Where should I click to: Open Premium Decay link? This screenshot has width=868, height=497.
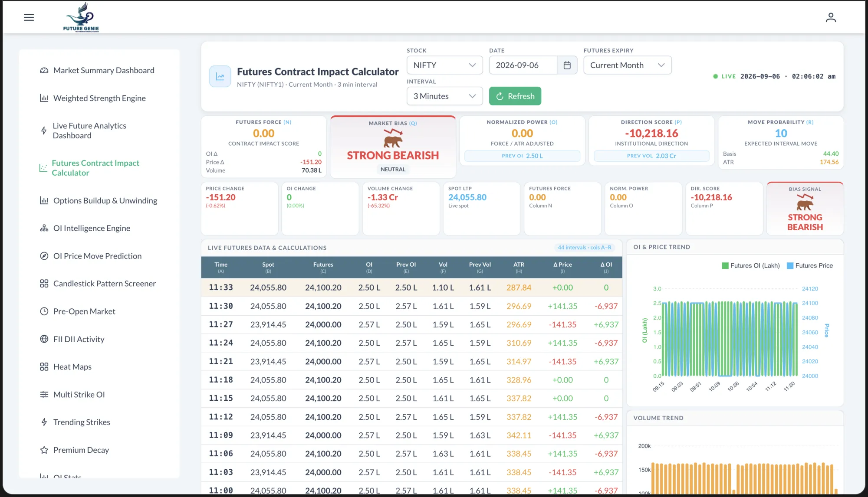tap(81, 450)
